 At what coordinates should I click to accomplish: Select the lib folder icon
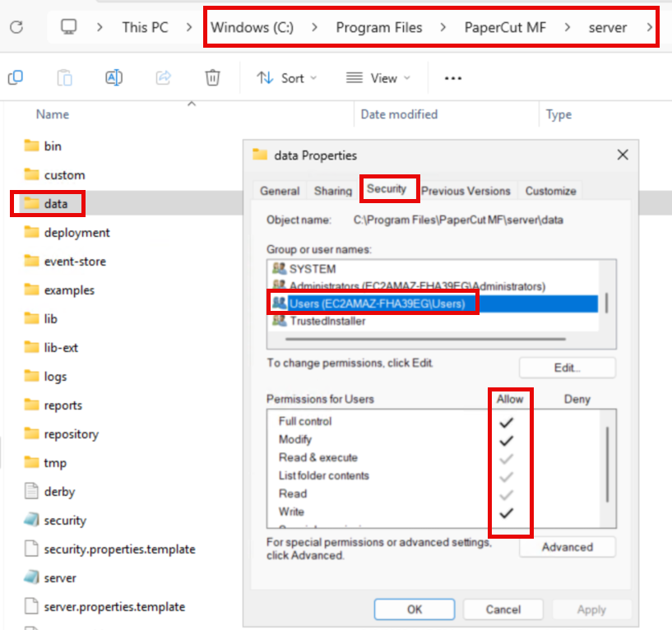[x=31, y=318]
